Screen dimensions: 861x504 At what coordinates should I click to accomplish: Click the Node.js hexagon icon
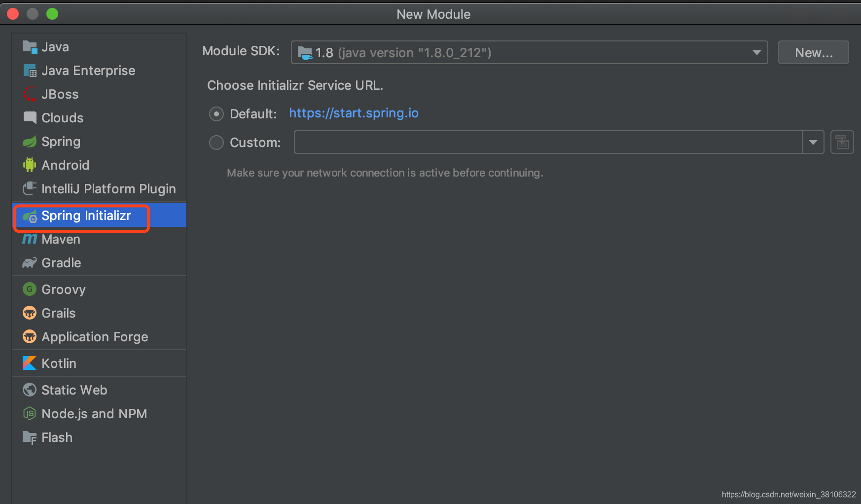coord(30,413)
